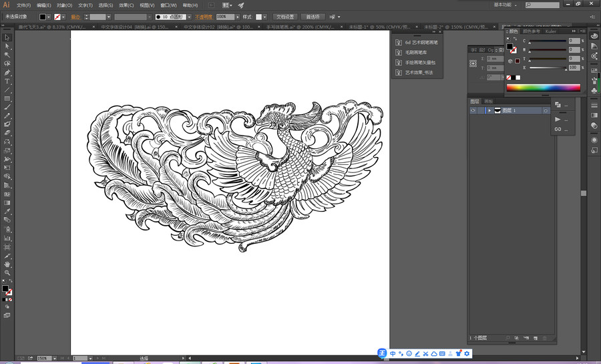Expand 图层 1 disclosure triangle
Image resolution: width=601 pixels, height=364 pixels.
click(x=489, y=110)
